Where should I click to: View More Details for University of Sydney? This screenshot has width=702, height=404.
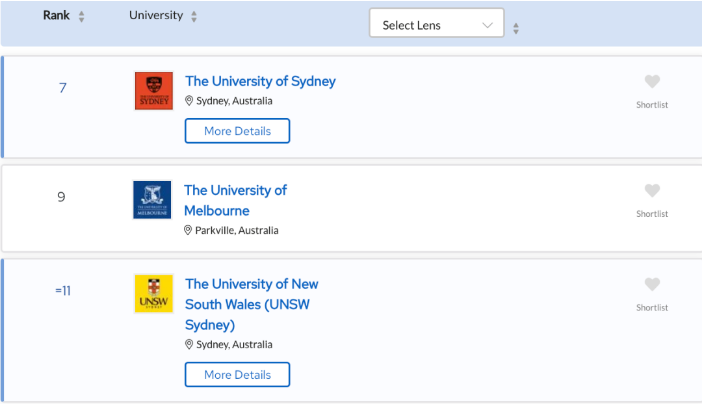[x=237, y=131]
